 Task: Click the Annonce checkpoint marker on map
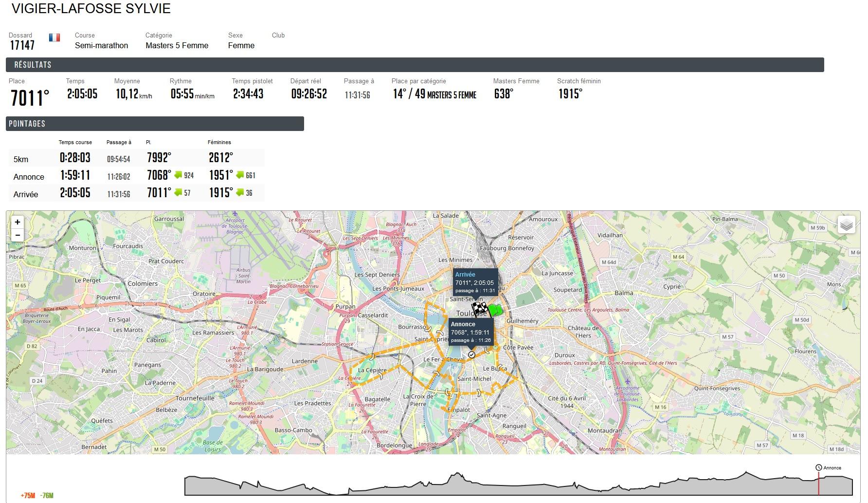click(471, 355)
